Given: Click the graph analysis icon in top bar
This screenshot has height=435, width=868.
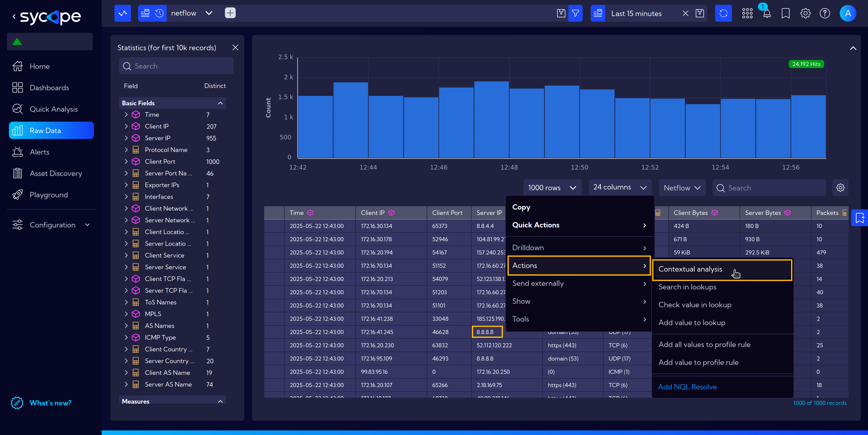Looking at the screenshot, I should (123, 13).
